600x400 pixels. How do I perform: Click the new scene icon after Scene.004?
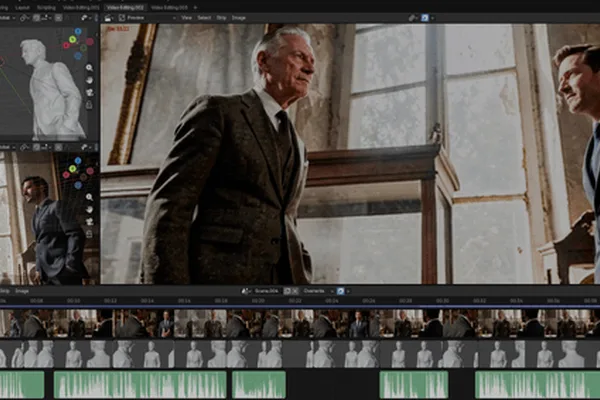click(x=287, y=291)
